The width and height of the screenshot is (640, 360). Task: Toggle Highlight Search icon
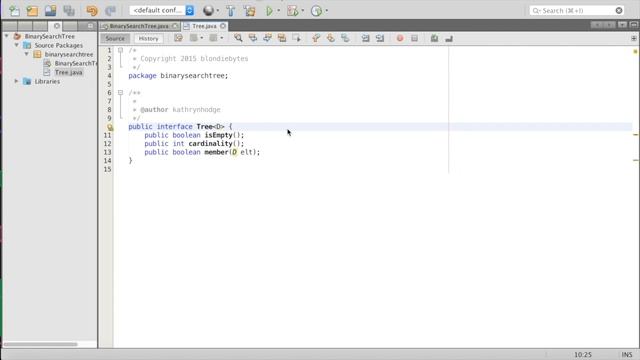coord(282,38)
